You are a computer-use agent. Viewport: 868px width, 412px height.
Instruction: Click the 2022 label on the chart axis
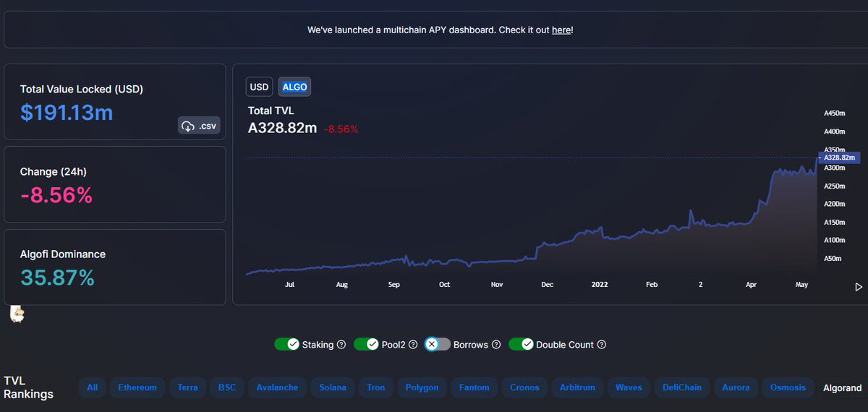(600, 285)
